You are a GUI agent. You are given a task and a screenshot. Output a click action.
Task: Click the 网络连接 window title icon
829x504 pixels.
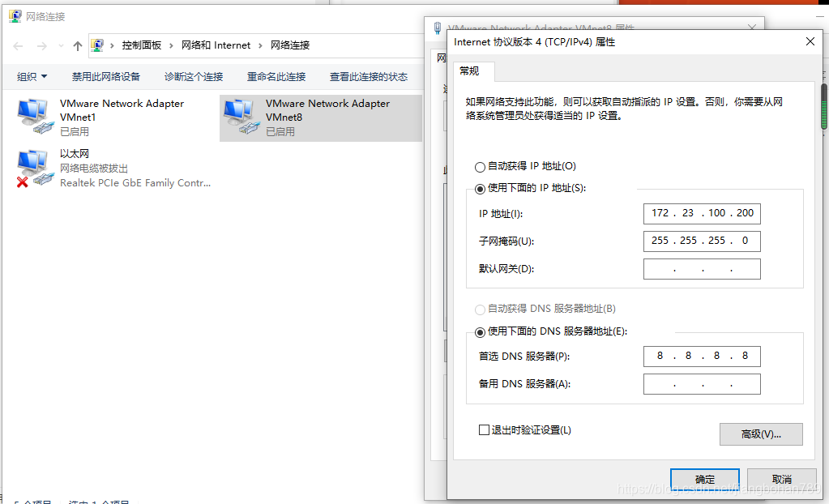pyautogui.click(x=15, y=16)
